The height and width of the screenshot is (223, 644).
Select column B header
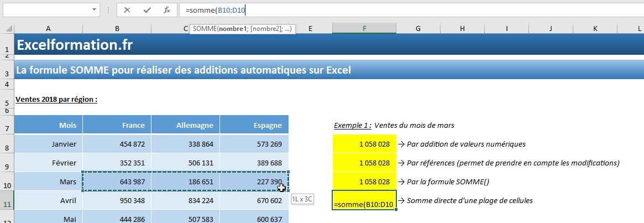(117, 28)
